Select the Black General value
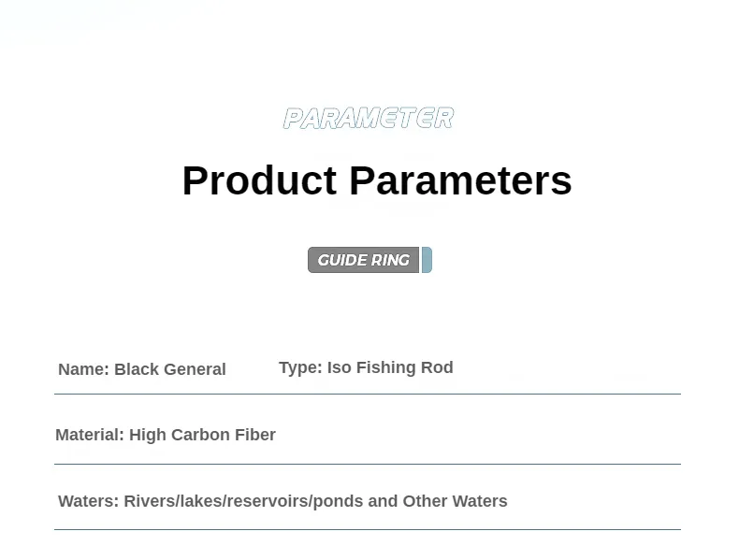739x560 pixels. [170, 369]
